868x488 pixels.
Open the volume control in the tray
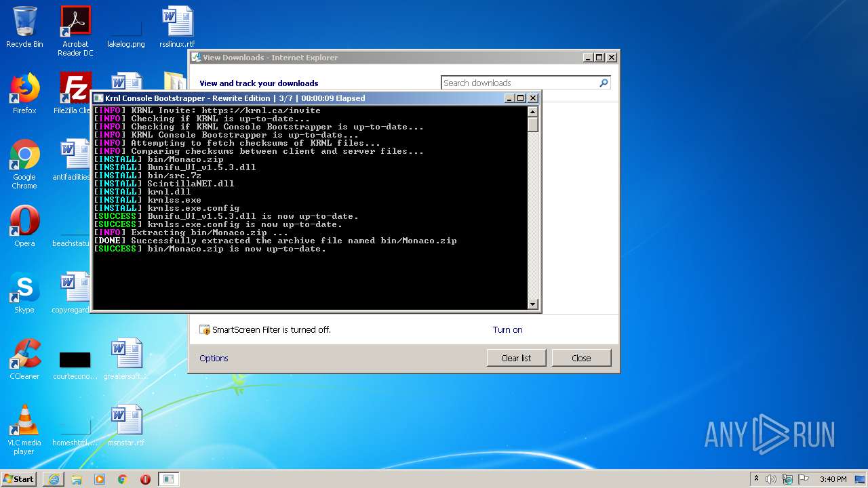pos(771,479)
